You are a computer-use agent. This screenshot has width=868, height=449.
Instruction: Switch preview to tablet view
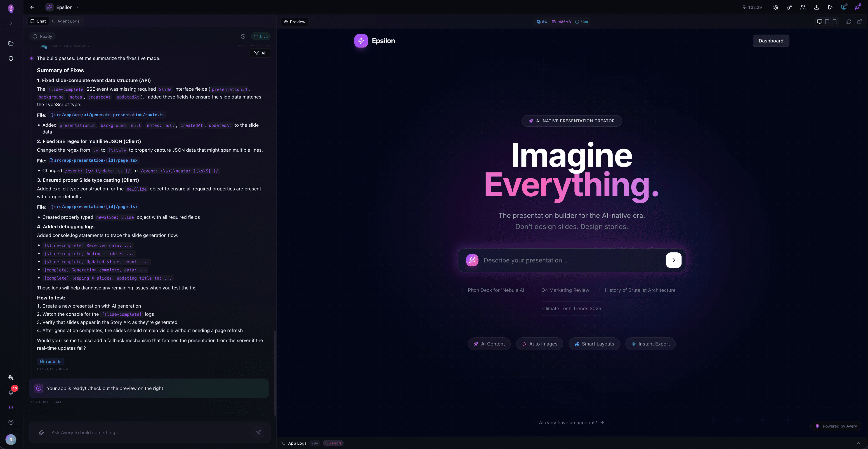pyautogui.click(x=827, y=21)
